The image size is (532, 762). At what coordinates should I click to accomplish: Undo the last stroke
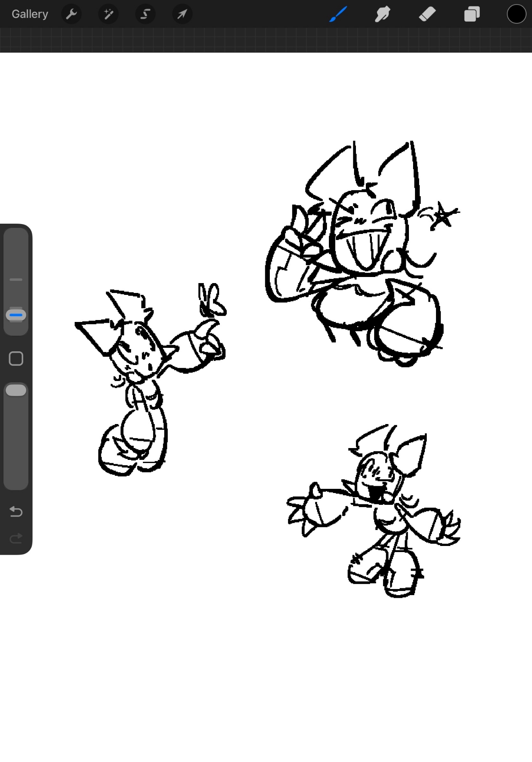pos(16,511)
